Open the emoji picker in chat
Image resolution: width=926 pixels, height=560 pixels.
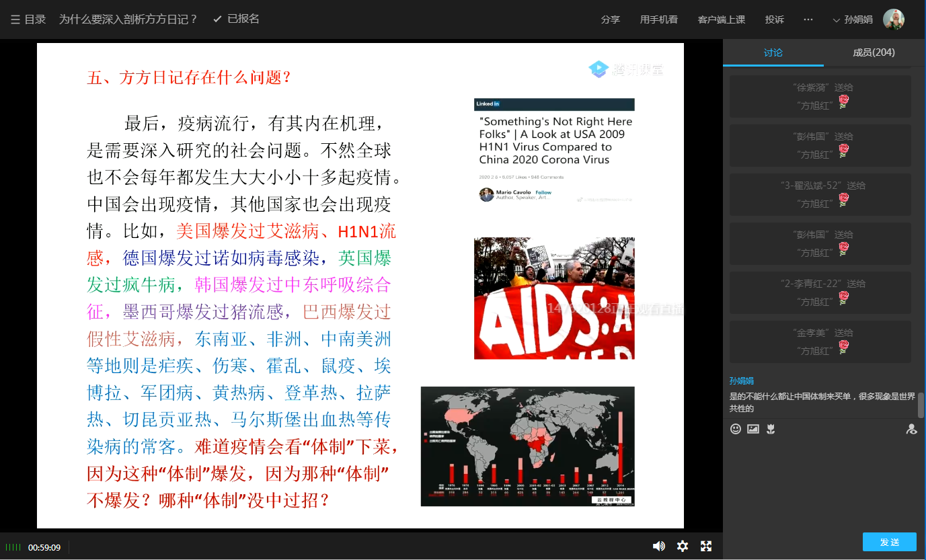736,429
